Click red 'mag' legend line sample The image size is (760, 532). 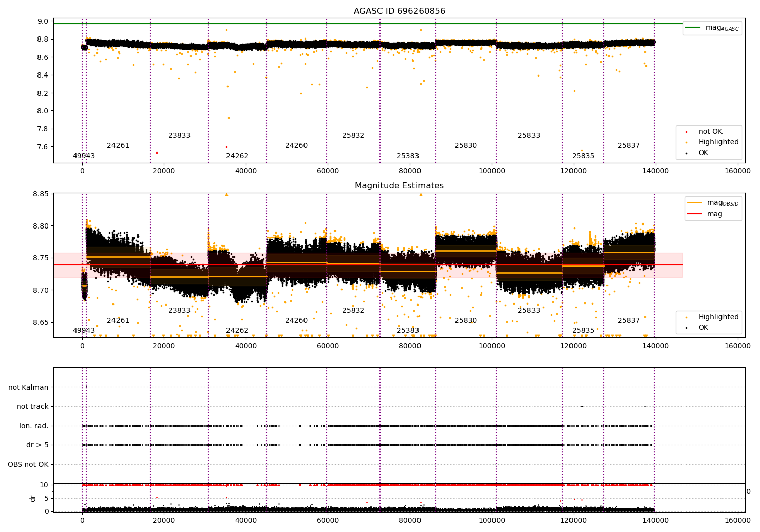(695, 214)
